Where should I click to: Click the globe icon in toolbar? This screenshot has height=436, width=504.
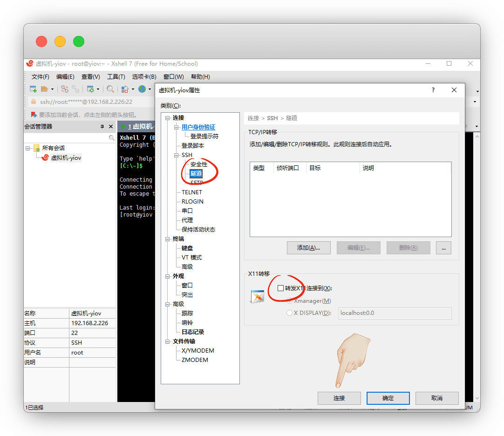coord(142,89)
